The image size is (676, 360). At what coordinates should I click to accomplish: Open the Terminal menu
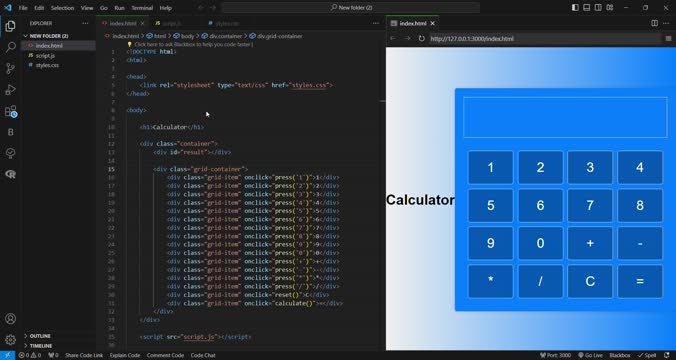(142, 8)
